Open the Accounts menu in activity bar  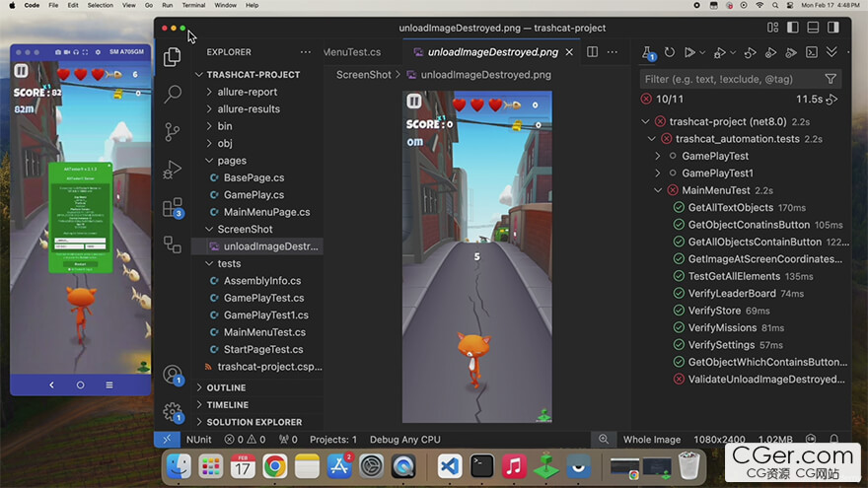(173, 375)
